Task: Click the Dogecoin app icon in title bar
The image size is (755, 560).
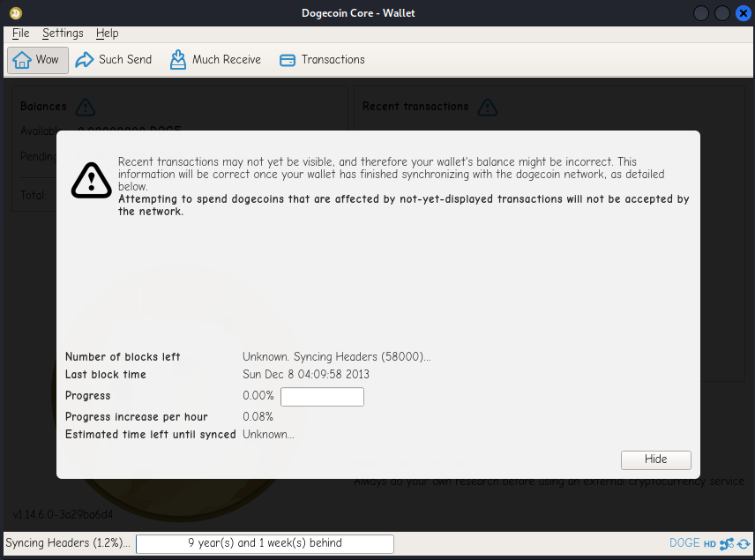Action: 16,13
